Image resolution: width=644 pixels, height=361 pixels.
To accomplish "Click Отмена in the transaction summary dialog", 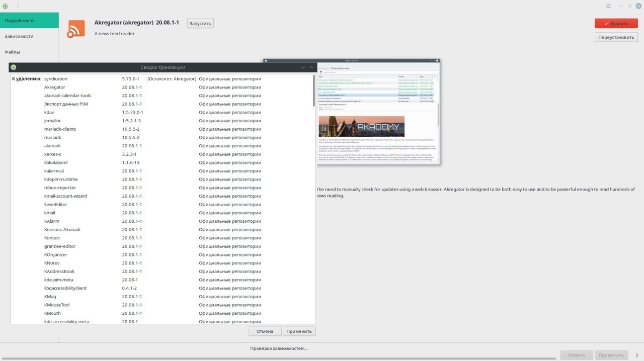I will tap(265, 331).
